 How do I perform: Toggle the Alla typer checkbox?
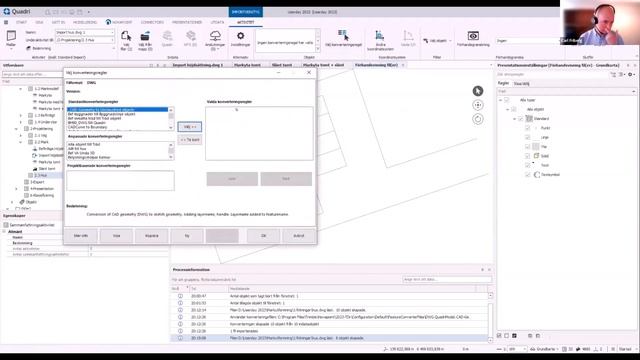point(507,100)
